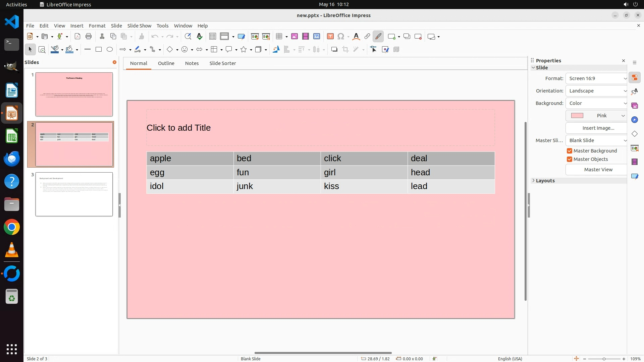Uncheck the Master Background checkbox
The image size is (644, 362).
click(x=570, y=151)
